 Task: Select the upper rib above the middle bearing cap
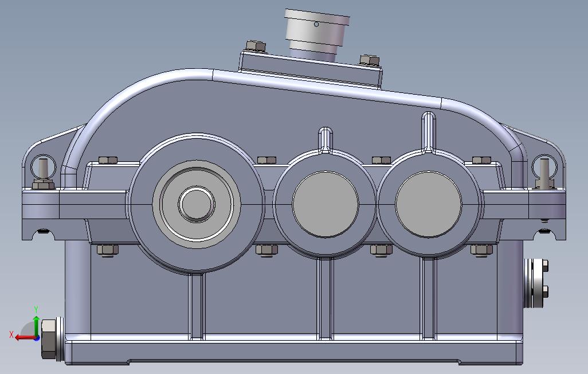[326, 140]
